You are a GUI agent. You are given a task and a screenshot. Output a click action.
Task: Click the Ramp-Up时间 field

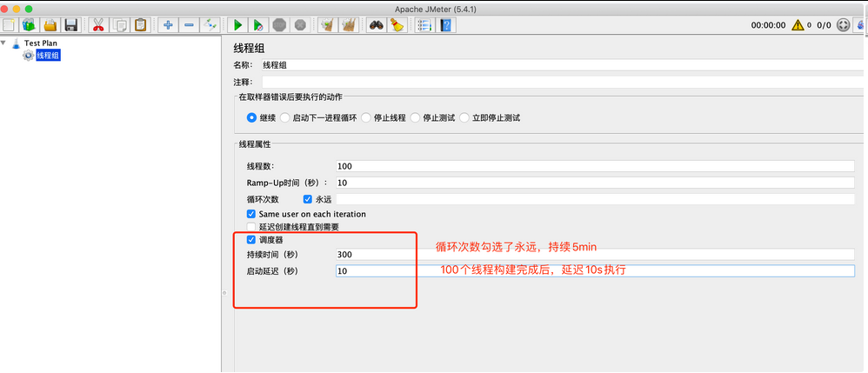pos(595,183)
